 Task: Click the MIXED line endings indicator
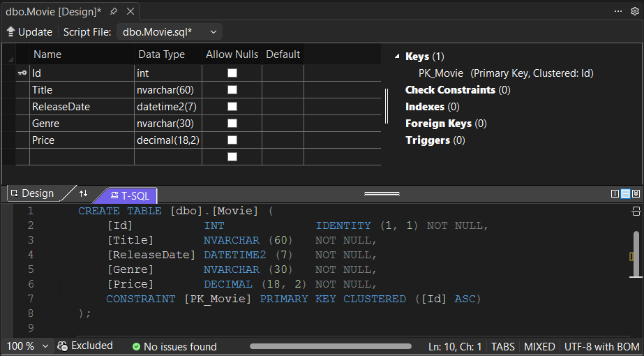(539, 346)
